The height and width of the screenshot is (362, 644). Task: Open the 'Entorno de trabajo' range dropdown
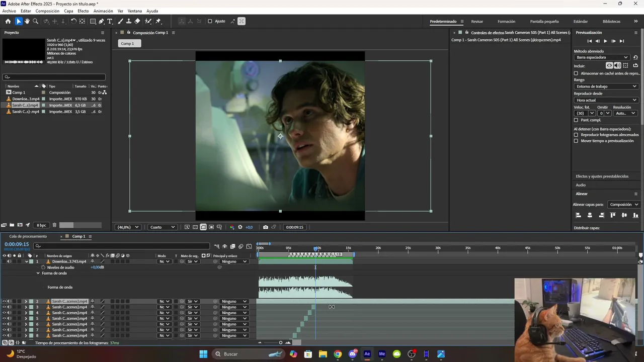click(x=606, y=86)
